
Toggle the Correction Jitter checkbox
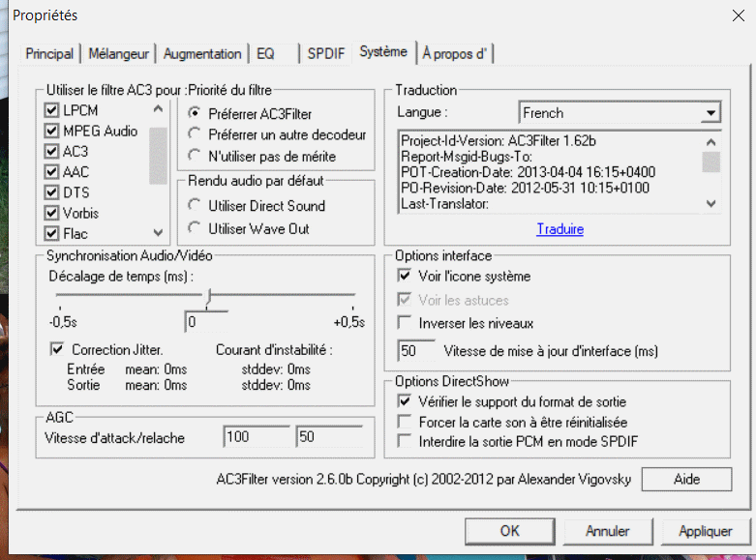[x=57, y=349]
